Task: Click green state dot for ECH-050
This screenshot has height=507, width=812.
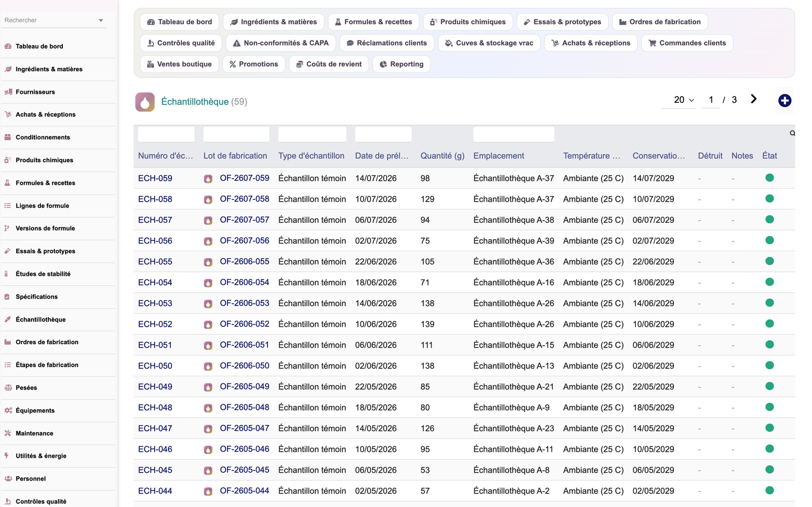Action: pos(769,366)
